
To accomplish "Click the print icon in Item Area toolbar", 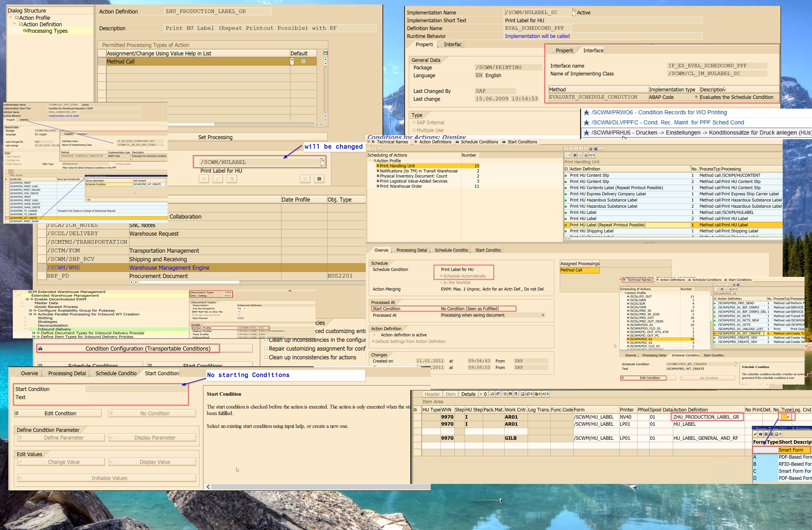I will pyautogui.click(x=523, y=394).
